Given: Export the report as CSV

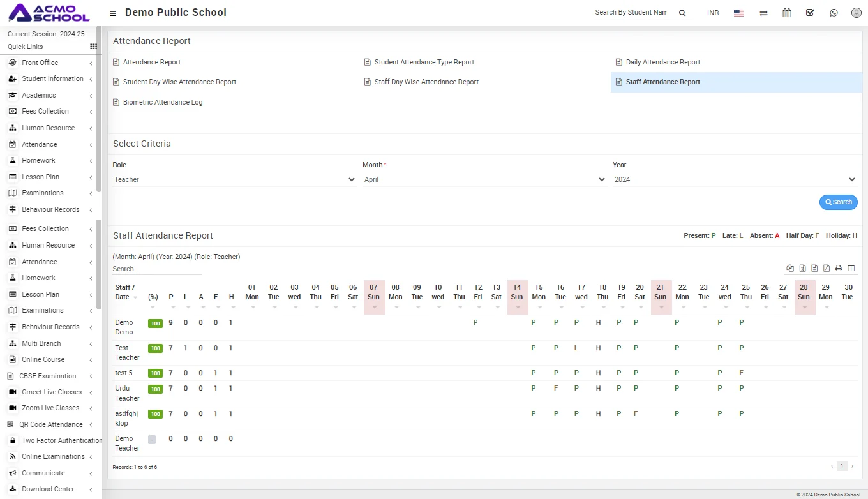Looking at the screenshot, I should pyautogui.click(x=814, y=269).
